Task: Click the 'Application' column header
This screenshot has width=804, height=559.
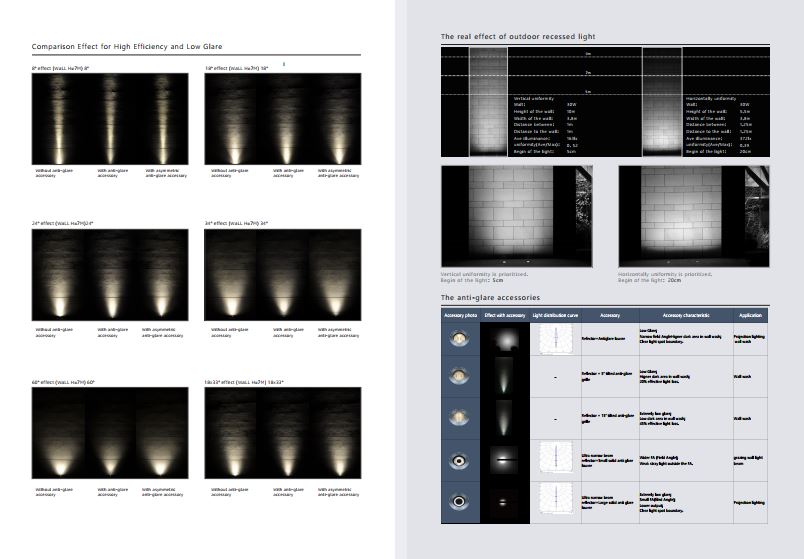Action: click(751, 315)
